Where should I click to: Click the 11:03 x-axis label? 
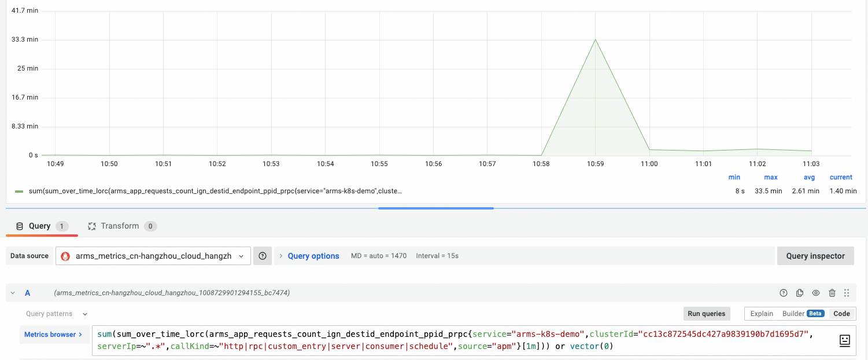tap(811, 164)
